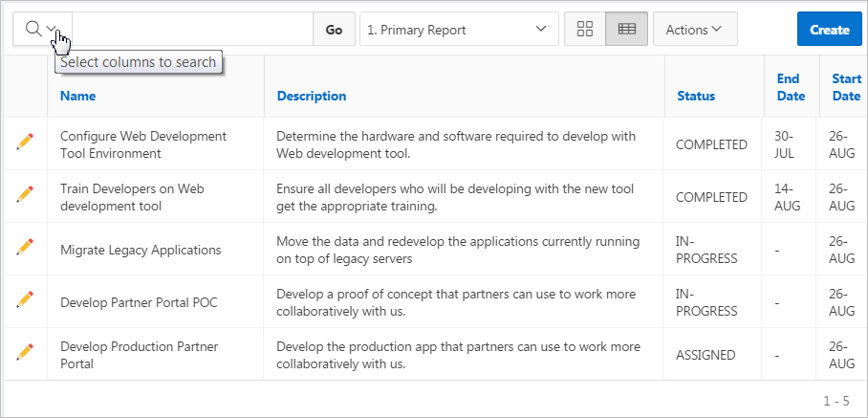
Task: Click the End Date column header
Action: point(789,87)
